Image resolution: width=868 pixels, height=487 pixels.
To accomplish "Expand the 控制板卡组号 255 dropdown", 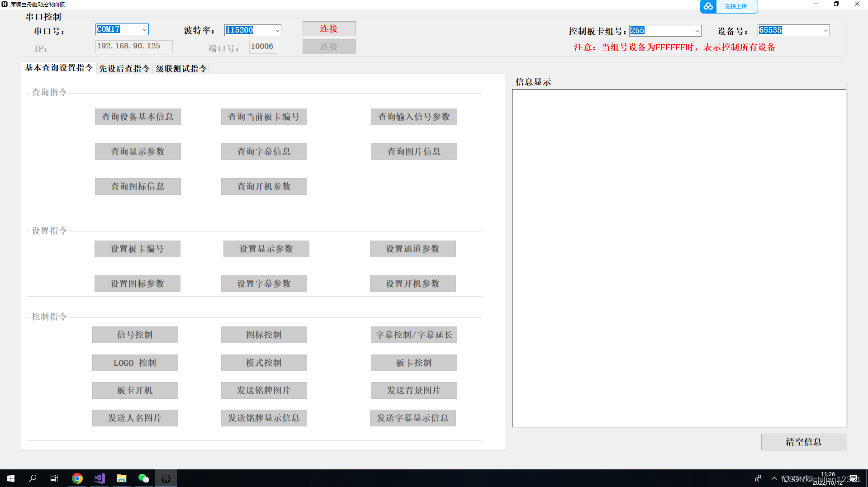I will [x=697, y=31].
